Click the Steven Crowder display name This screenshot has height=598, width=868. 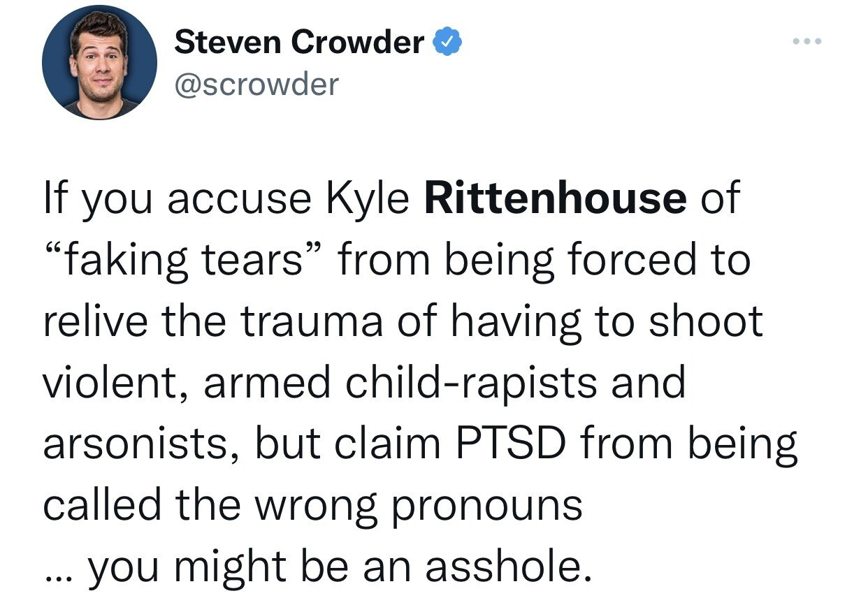click(299, 43)
